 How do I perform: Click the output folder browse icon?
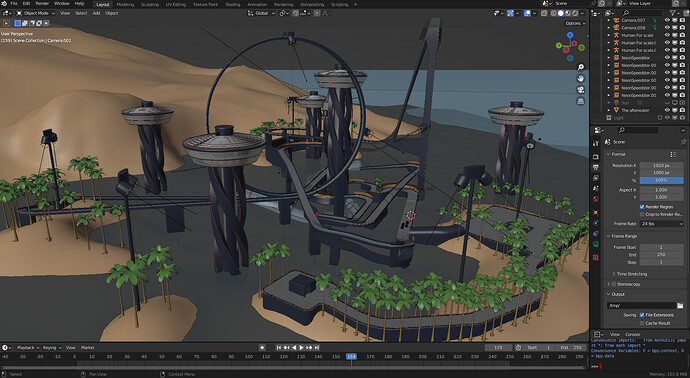(680, 305)
